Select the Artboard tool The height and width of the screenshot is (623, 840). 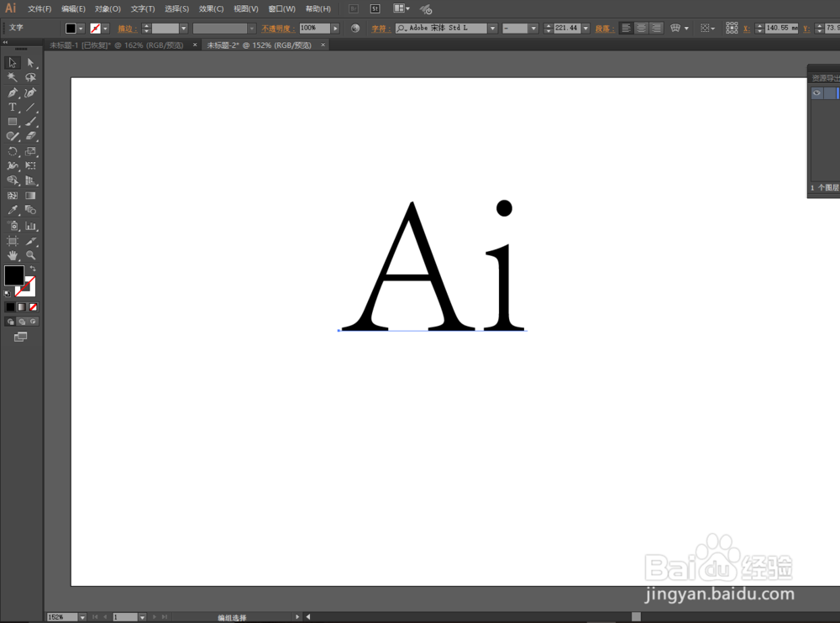(13, 241)
